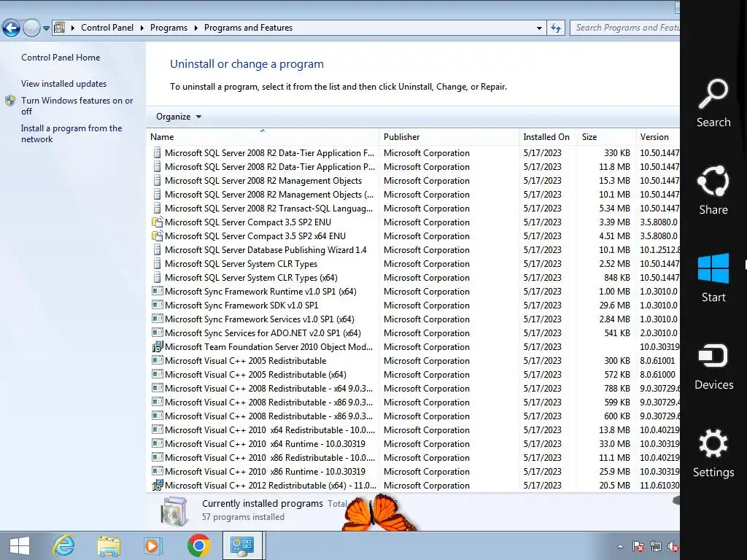The width and height of the screenshot is (747, 560).
Task: Open the Organize dropdown menu
Action: coord(179,117)
